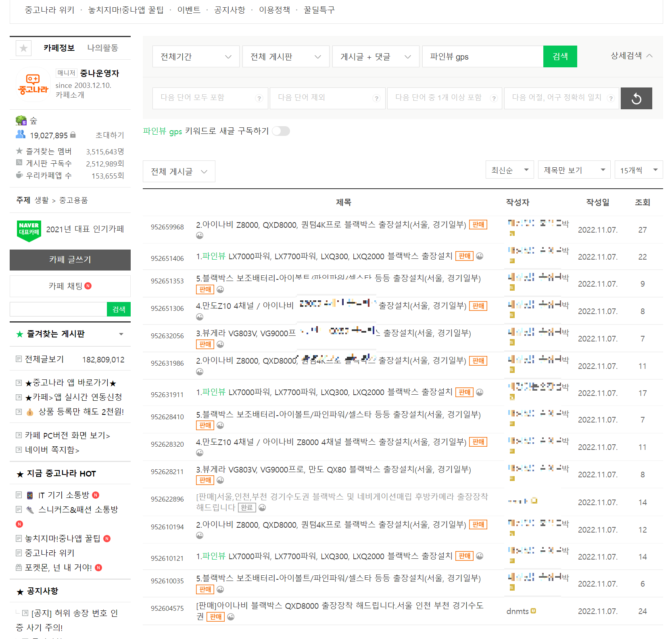Open 꿀딜특구 in top menu
Viewport: 672px width, 639px height.
[x=319, y=10]
